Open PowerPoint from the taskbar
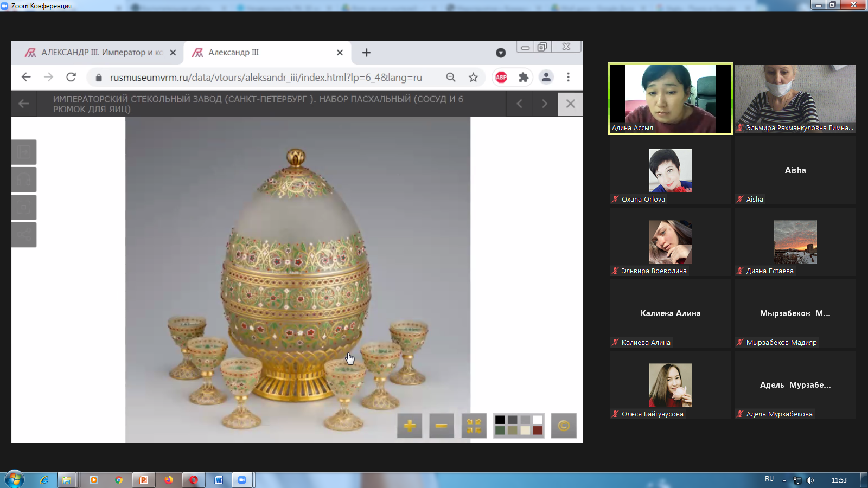 pos(144,480)
